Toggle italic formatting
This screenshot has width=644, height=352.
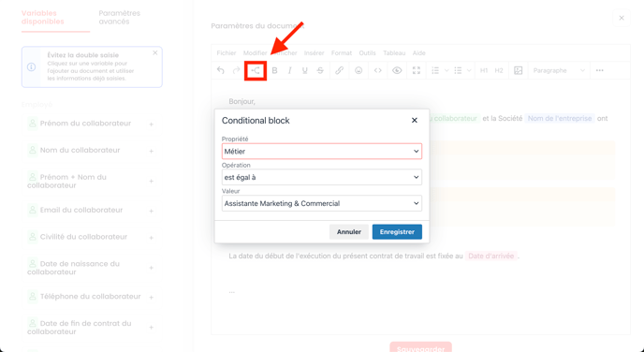pyautogui.click(x=290, y=70)
